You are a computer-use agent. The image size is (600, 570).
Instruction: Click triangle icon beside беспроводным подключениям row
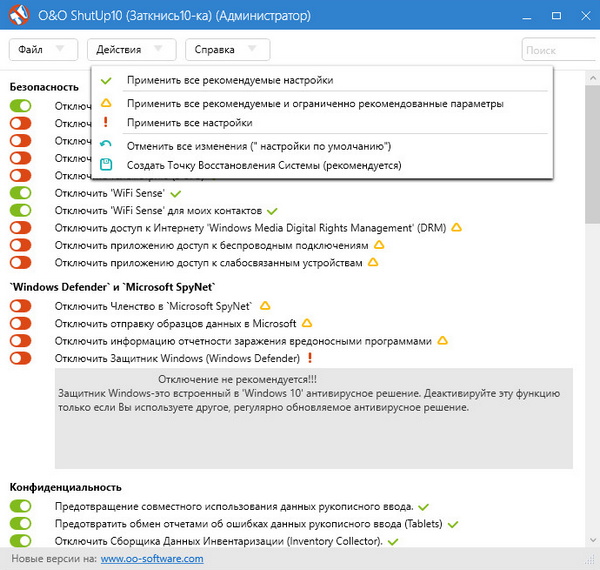(379, 244)
